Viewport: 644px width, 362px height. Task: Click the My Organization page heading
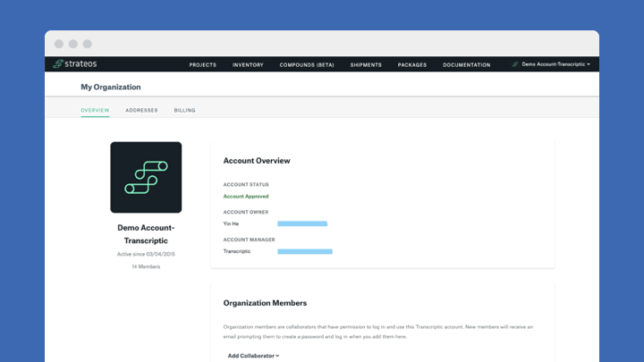[111, 87]
